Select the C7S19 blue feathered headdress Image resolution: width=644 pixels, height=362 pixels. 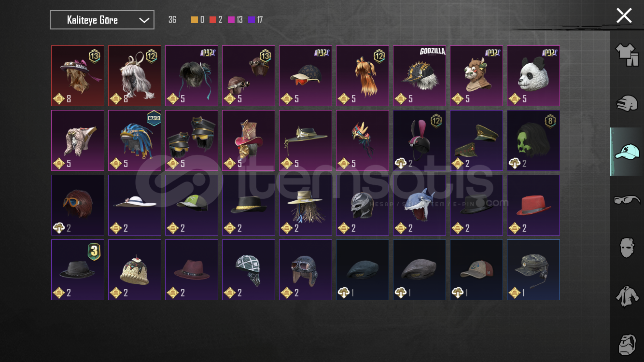(x=135, y=140)
